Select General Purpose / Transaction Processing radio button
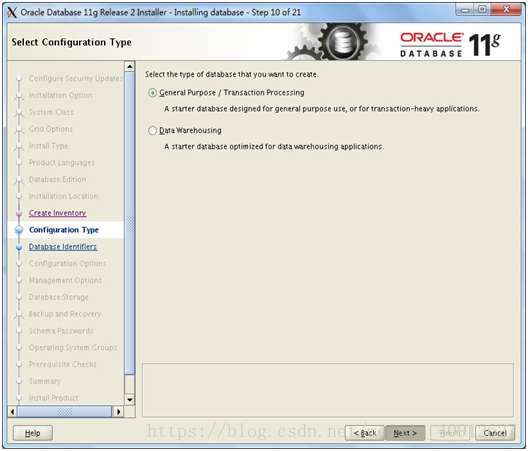This screenshot has height=451, width=528. (153, 93)
